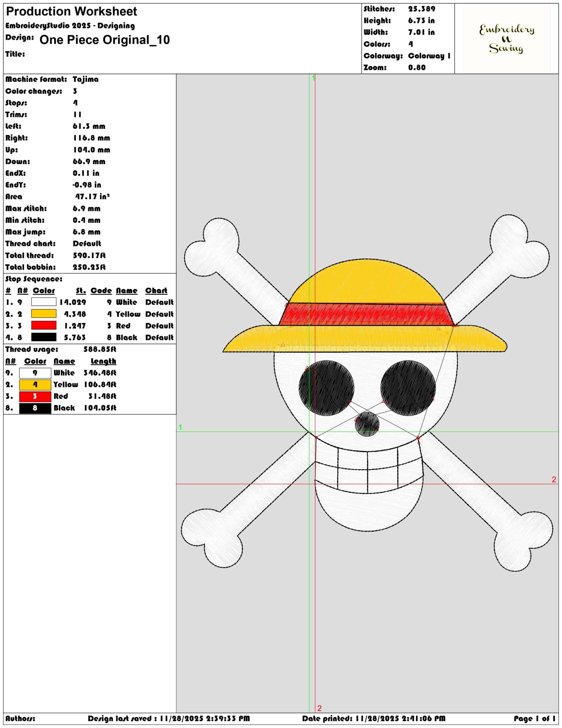Image resolution: width=562 pixels, height=728 pixels.
Task: Click the 'Production Worksheet' heading
Action: coord(71,12)
